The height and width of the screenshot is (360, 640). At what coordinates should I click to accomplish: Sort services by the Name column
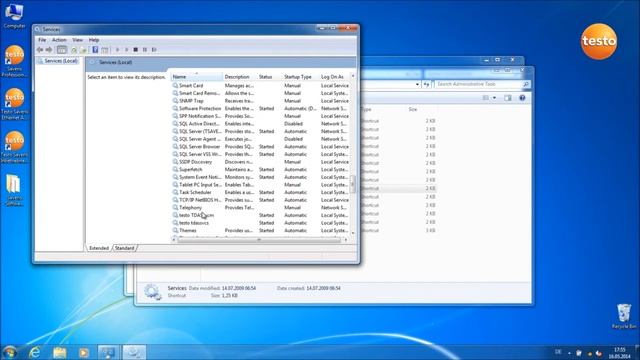(x=196, y=77)
